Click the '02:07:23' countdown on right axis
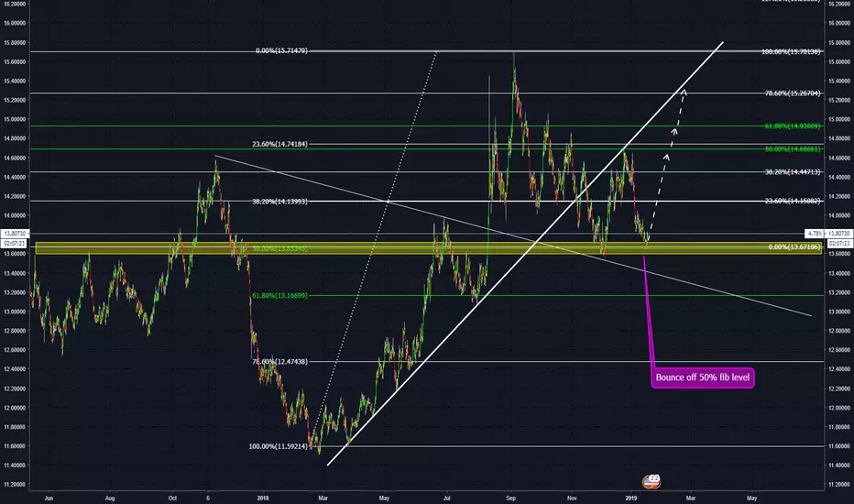 [x=839, y=244]
